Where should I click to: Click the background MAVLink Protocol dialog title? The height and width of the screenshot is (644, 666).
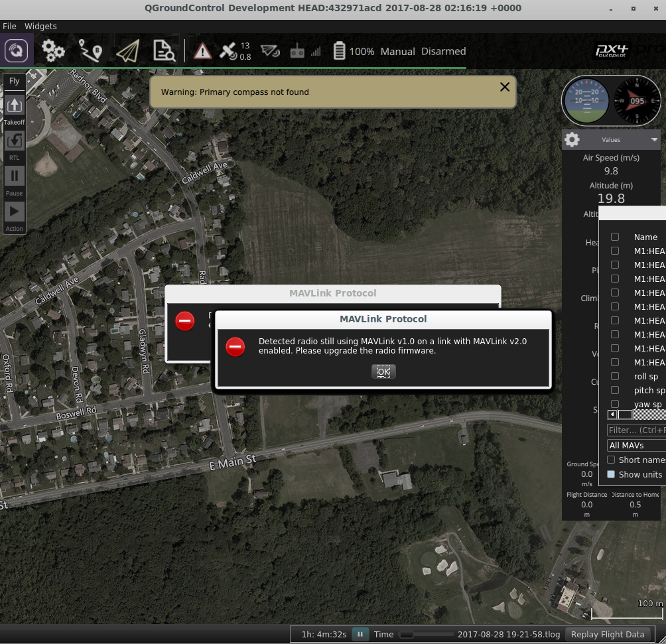332,293
